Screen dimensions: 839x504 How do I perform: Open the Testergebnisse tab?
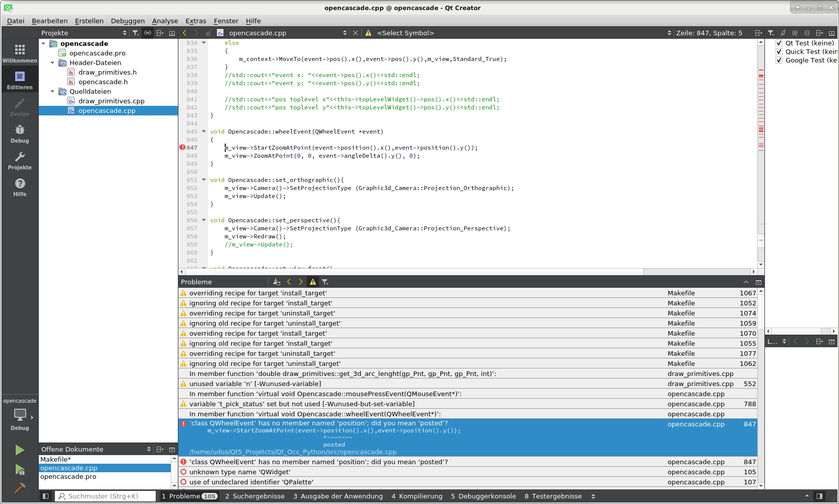coord(553,496)
